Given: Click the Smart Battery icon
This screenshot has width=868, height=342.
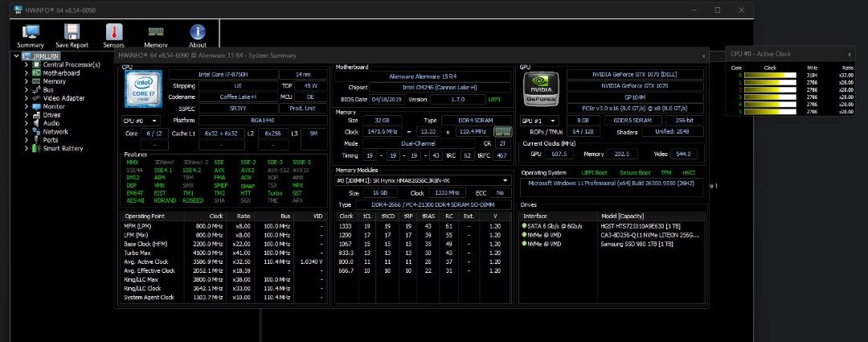Looking at the screenshot, I should click(36, 149).
